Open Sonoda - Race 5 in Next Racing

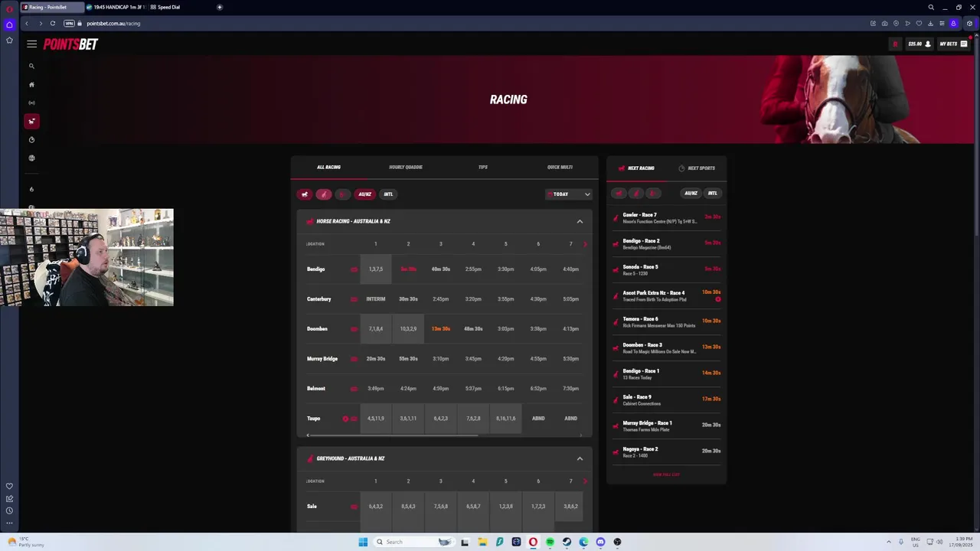point(666,270)
